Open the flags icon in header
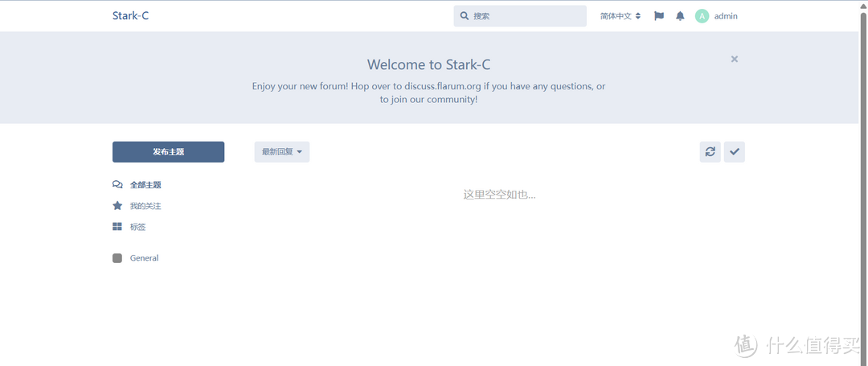Image resolution: width=868 pixels, height=366 pixels. [x=659, y=16]
